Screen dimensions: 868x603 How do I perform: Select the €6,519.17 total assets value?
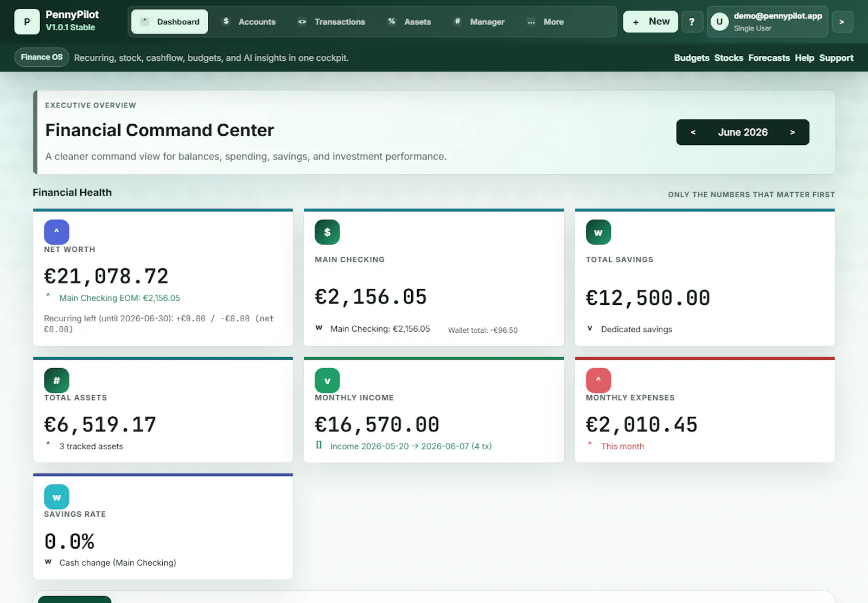(x=100, y=424)
